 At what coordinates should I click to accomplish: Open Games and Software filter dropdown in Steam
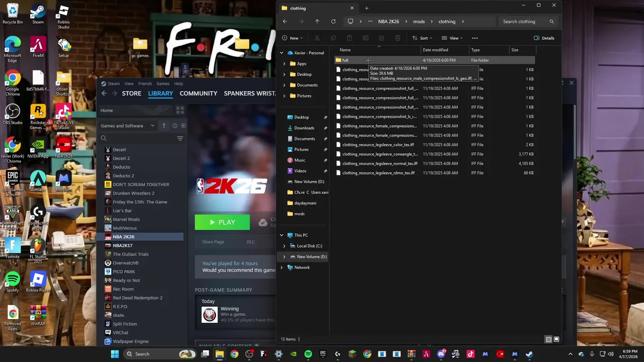tap(128, 126)
